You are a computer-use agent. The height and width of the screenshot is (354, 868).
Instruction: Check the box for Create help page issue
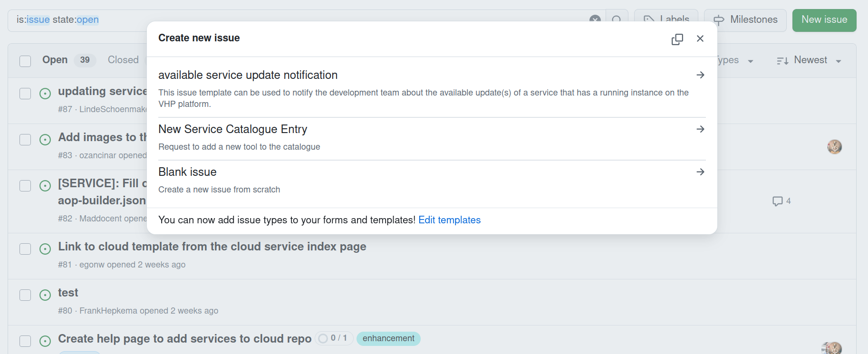25,341
